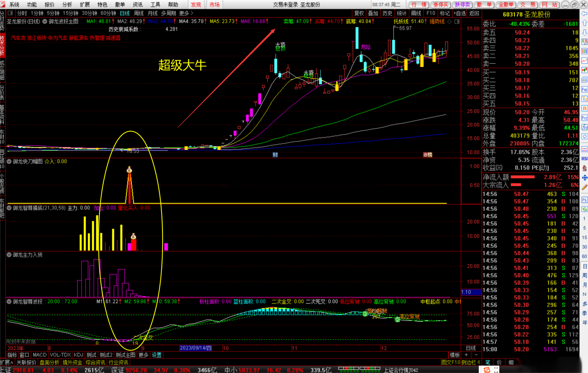Click the f(x) formula icon
This screenshot has height=373, width=588.
click(x=584, y=127)
